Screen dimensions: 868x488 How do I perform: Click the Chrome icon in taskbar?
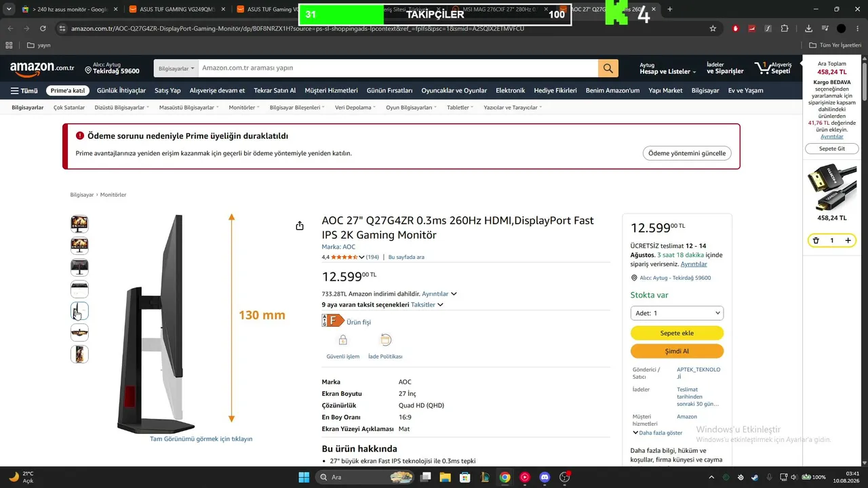click(505, 477)
